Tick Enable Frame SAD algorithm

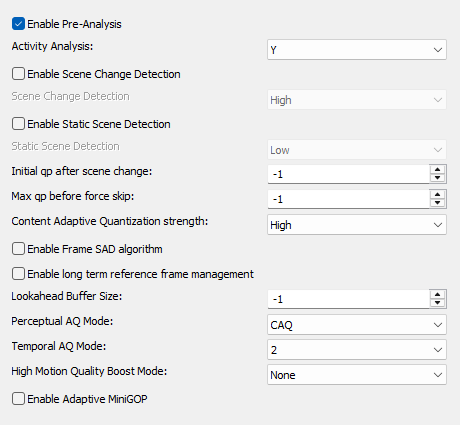pos(18,249)
